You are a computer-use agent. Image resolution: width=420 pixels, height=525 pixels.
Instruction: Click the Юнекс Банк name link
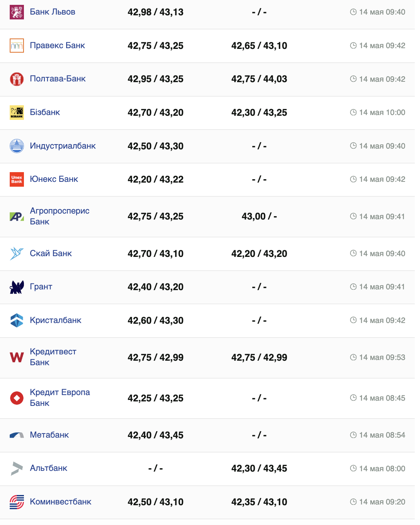tap(54, 179)
